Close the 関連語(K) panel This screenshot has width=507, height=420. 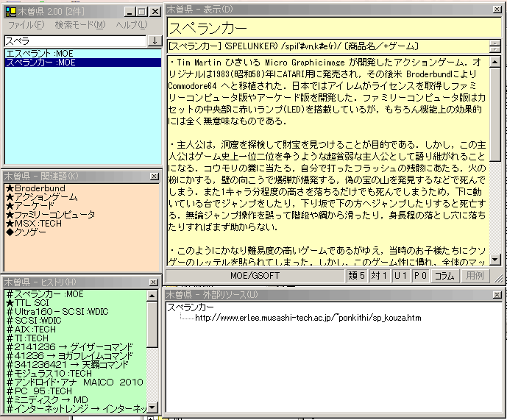pos(155,177)
